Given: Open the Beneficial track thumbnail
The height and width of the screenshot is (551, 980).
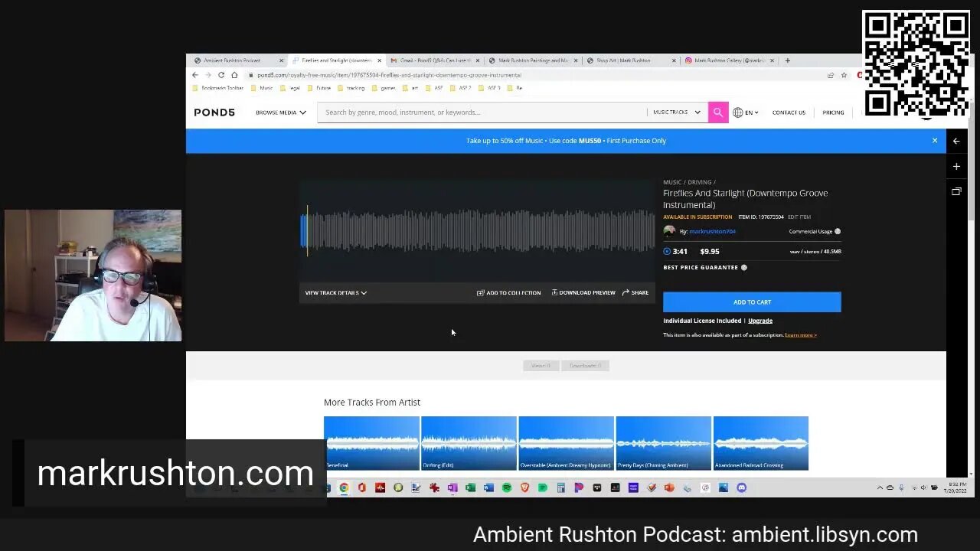Looking at the screenshot, I should (x=371, y=443).
